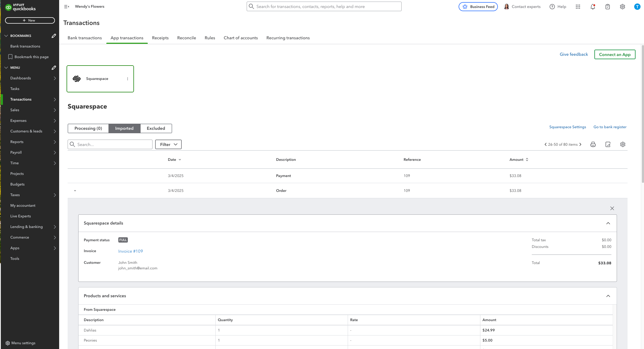644x349 pixels.
Task: Click the Dahlias product row
Action: (x=346, y=330)
